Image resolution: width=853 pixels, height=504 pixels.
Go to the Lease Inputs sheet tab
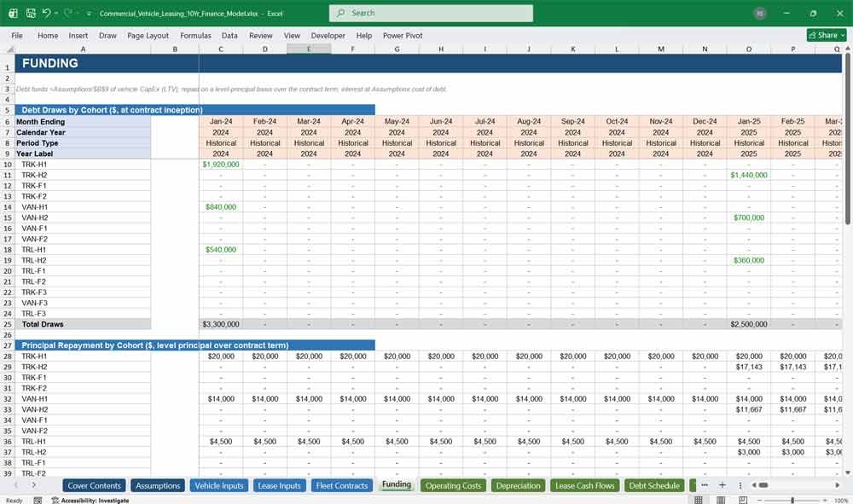click(279, 485)
